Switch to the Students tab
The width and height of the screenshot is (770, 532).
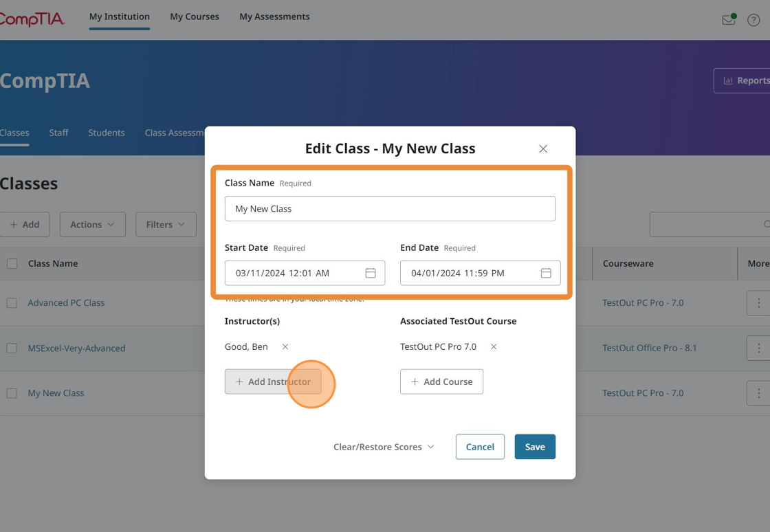[x=106, y=133]
